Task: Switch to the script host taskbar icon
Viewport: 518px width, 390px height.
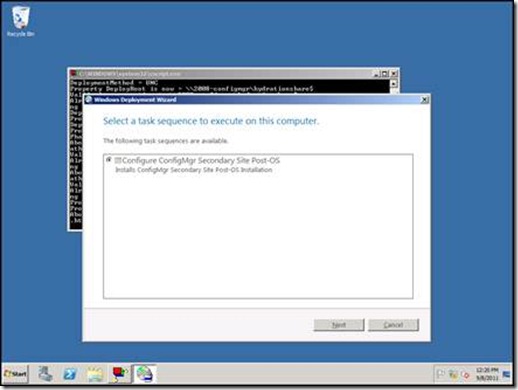Action: [x=120, y=374]
